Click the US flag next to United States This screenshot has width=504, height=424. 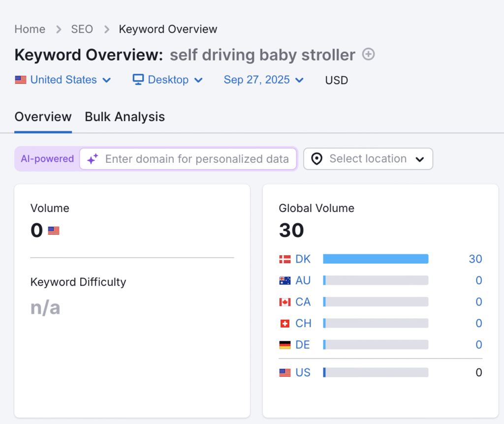click(20, 79)
